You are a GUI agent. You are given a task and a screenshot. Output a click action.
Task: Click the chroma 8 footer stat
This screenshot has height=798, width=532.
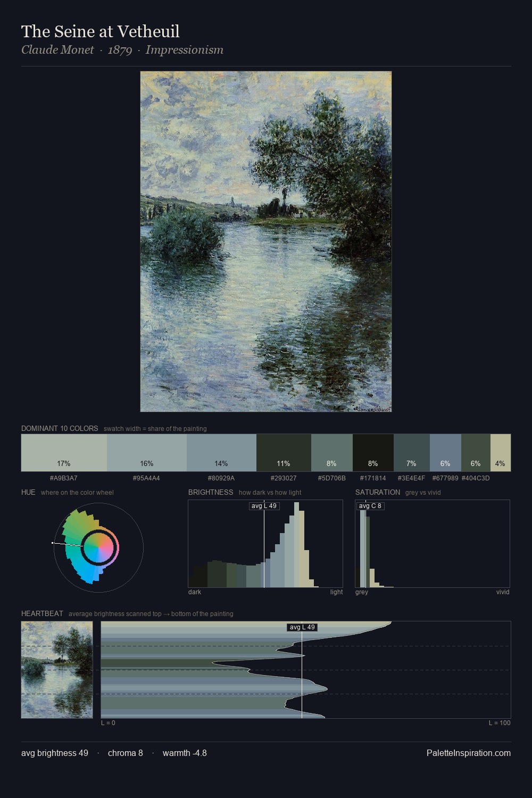pos(126,753)
